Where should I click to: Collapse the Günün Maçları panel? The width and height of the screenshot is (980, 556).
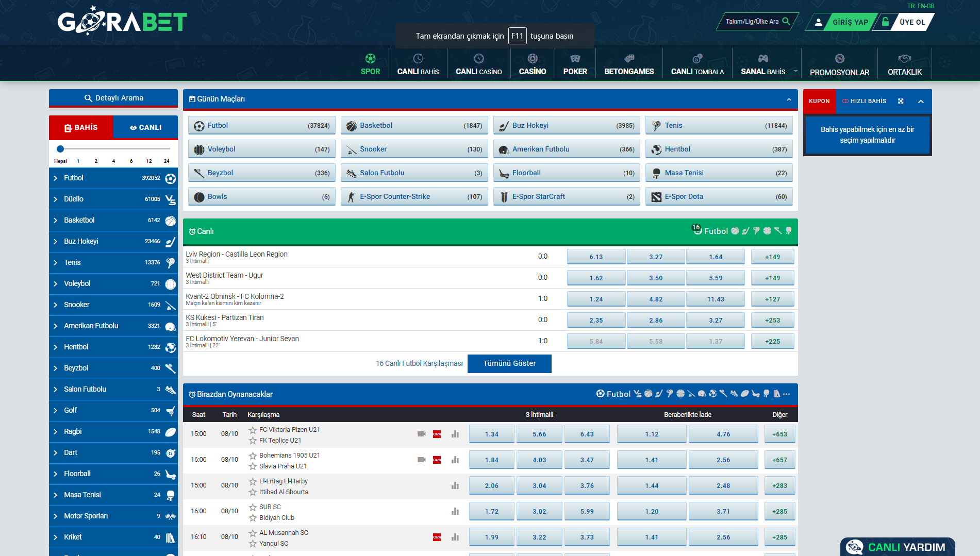789,99
